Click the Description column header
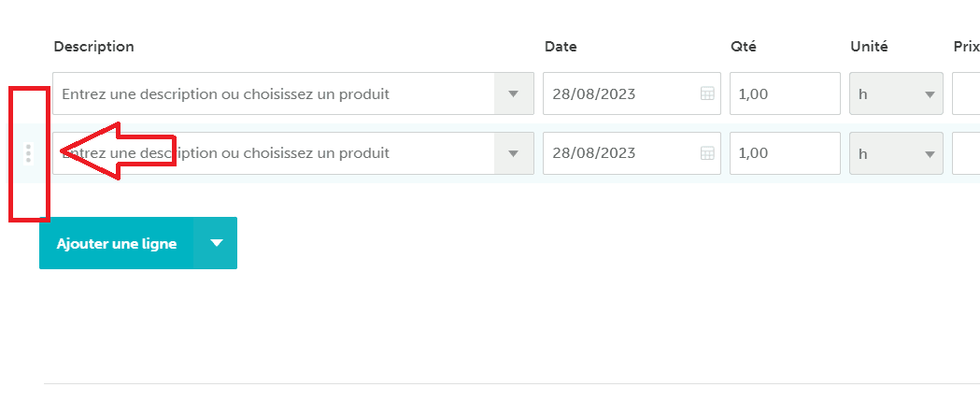The height and width of the screenshot is (416, 980). click(93, 47)
